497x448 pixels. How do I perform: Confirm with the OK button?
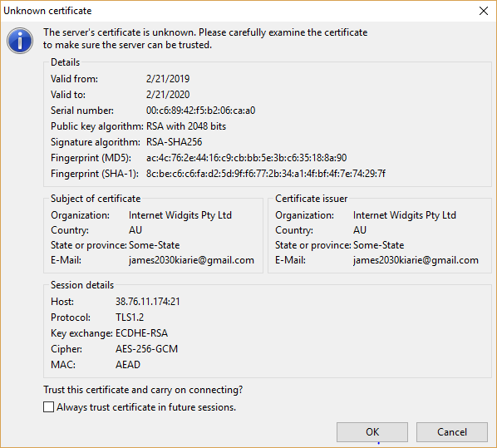[372, 432]
